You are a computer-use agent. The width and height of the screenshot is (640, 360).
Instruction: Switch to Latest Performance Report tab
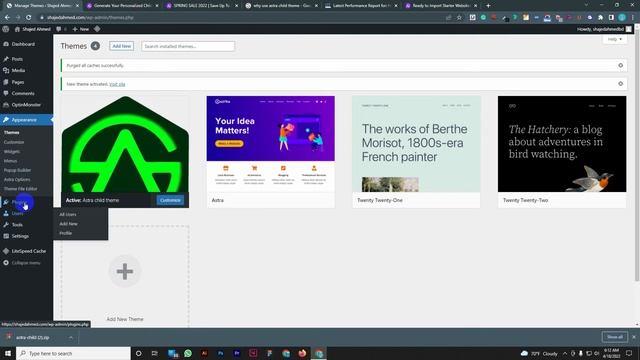361,6
